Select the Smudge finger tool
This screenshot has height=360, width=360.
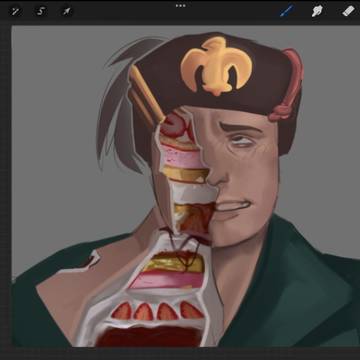317,11
